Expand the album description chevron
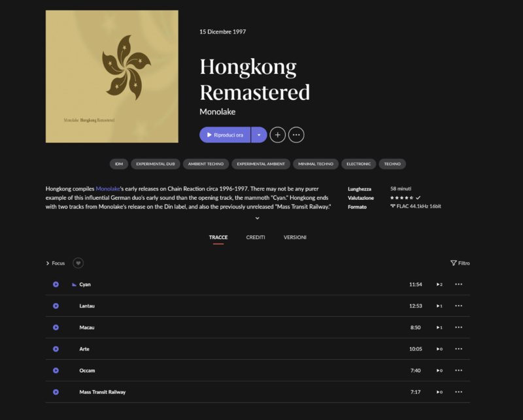Screen dimensions: 523x420 258,218
